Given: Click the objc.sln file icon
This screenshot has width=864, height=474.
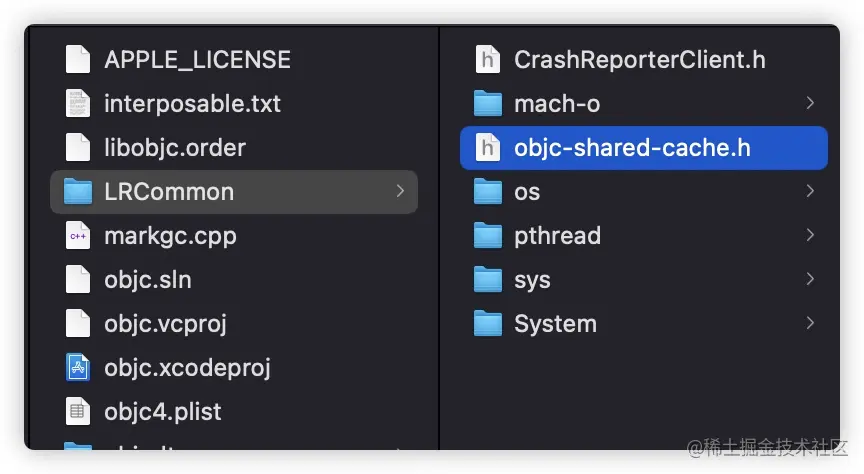Looking at the screenshot, I should click(x=78, y=279).
